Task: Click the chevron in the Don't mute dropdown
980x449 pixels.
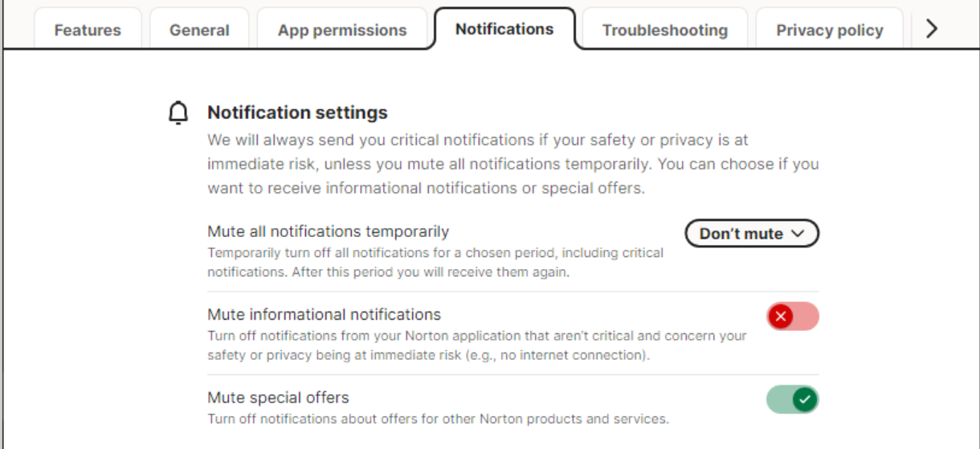Action: pyautogui.click(x=798, y=234)
